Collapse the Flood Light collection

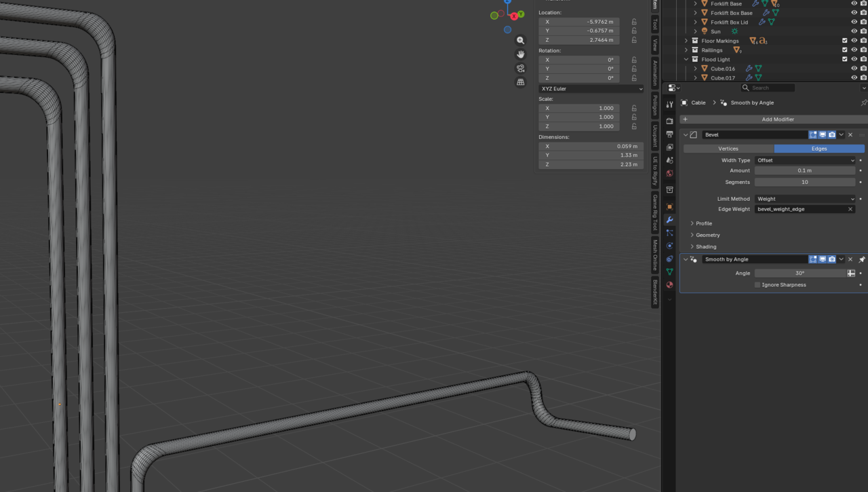686,60
